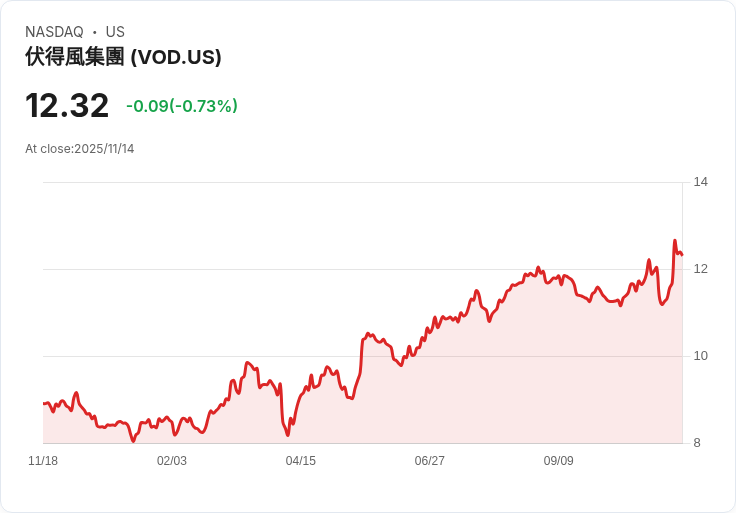This screenshot has width=736, height=513.
Task: Click the rightmost end of the price line
Action: pos(682,255)
